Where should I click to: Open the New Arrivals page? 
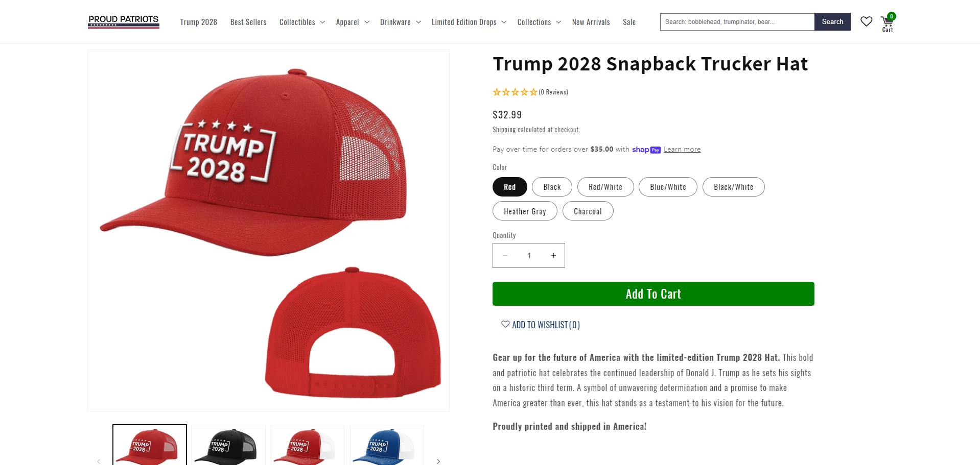tap(591, 22)
